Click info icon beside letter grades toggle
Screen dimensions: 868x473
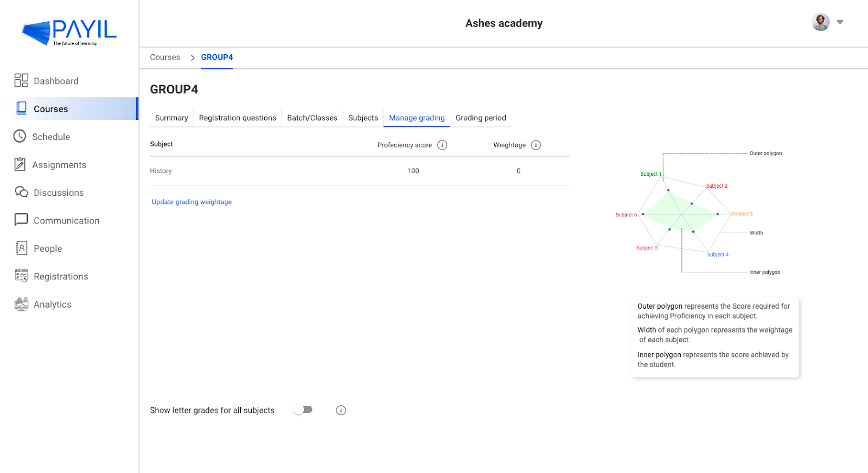[341, 410]
